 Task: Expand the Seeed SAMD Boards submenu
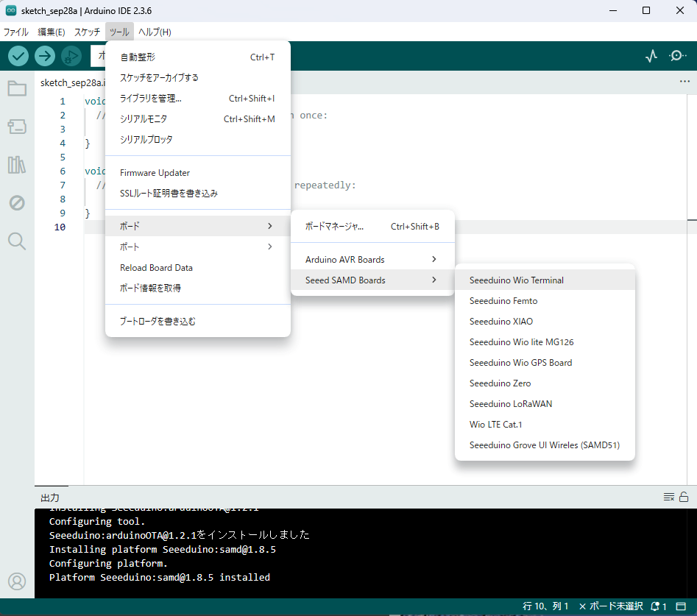point(372,280)
